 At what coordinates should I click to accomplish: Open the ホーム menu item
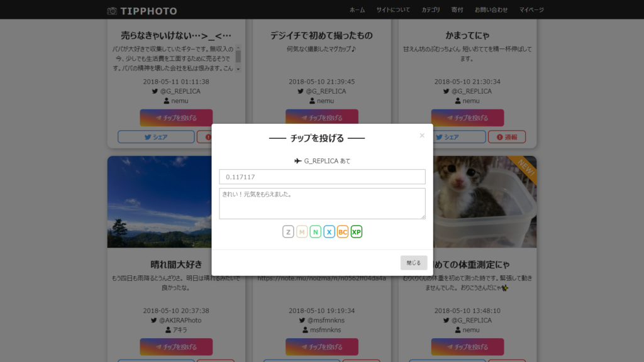click(x=357, y=10)
